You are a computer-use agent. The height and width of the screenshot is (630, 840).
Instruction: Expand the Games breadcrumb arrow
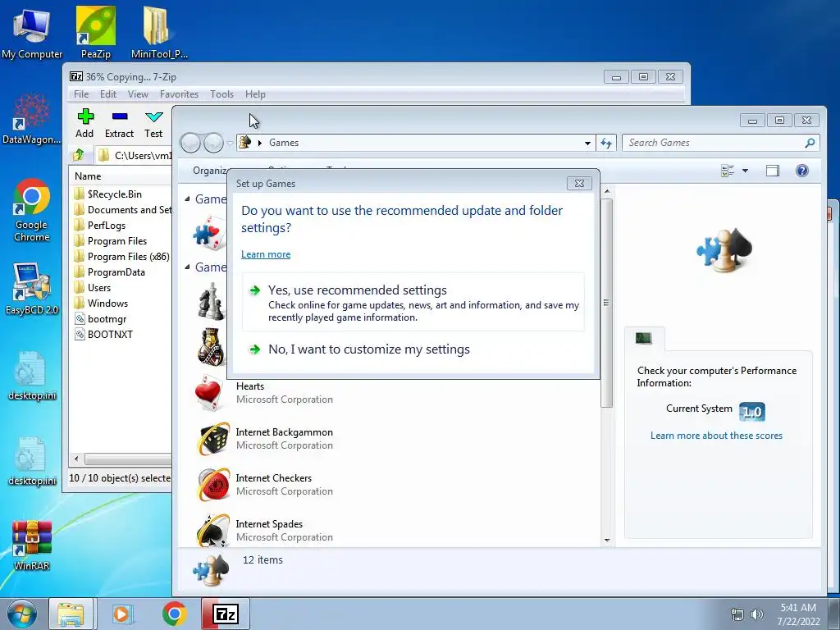[x=260, y=143]
